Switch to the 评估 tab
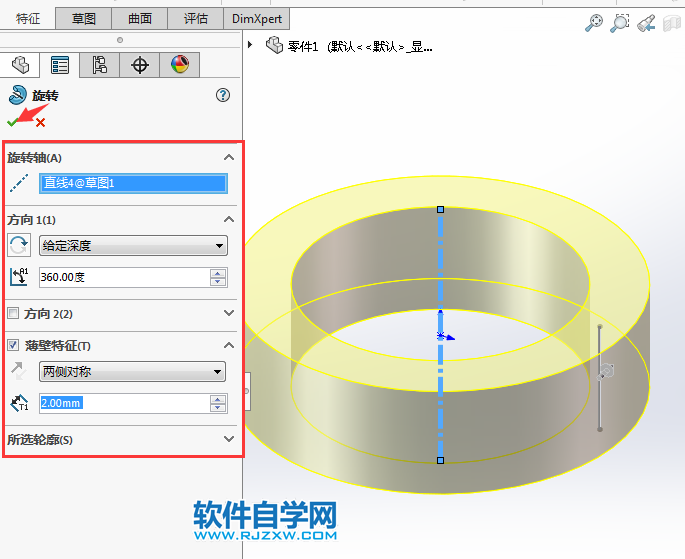 196,19
